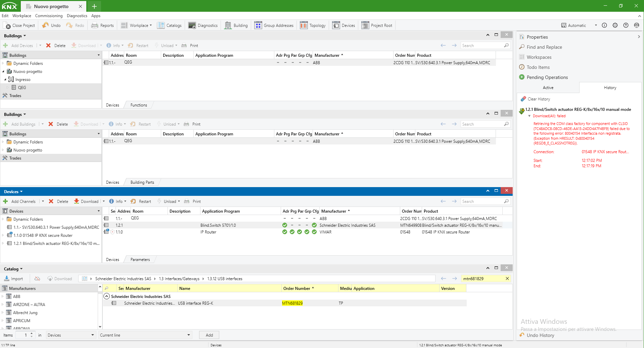Click Download in Devices panel toolbar
The width and height of the screenshot is (644, 348).
[x=86, y=202]
